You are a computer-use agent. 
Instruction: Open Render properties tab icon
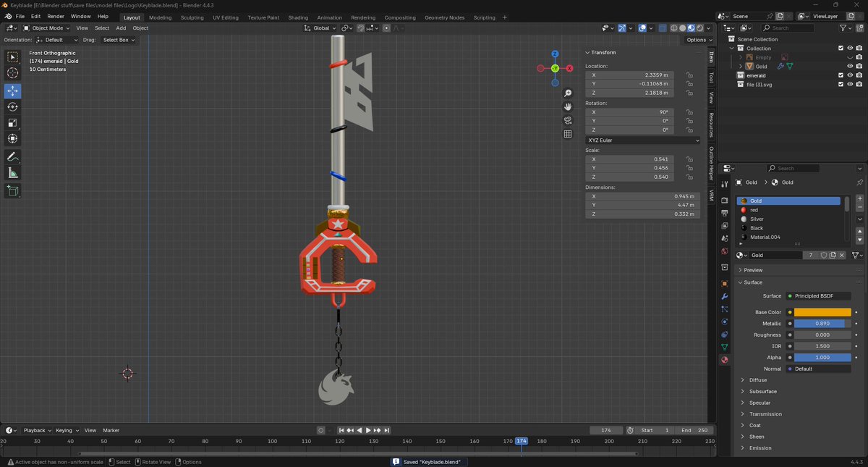pyautogui.click(x=724, y=201)
